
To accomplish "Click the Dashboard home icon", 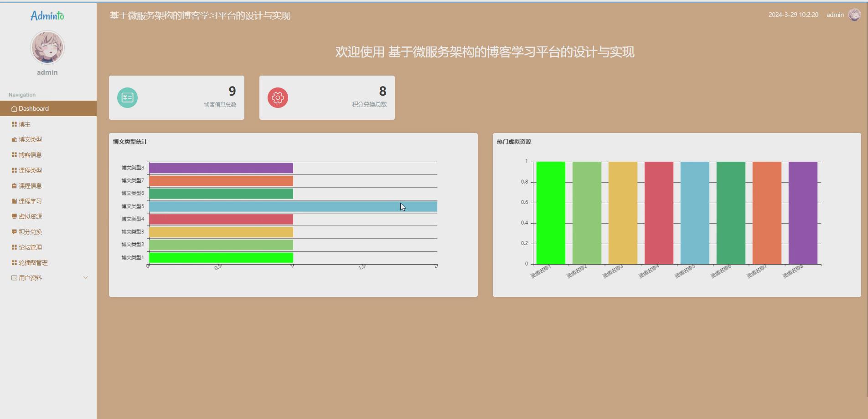I will click(x=14, y=108).
